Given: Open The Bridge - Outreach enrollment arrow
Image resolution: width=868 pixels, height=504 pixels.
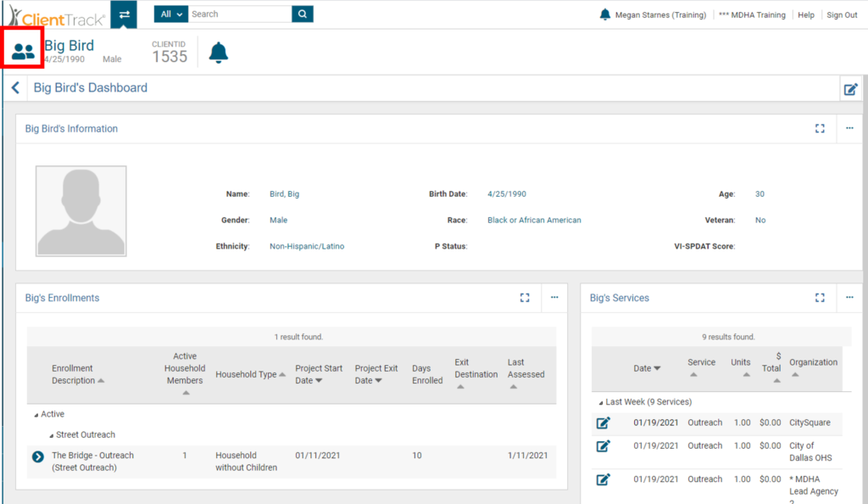Looking at the screenshot, I should [x=37, y=457].
